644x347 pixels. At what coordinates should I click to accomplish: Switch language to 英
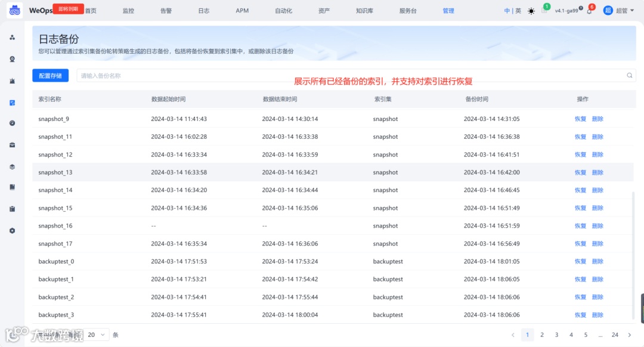tap(518, 11)
